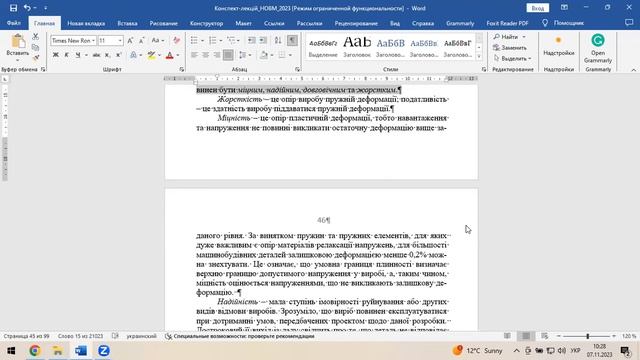
Task: Switch to the Конструктор tab
Action: click(206, 23)
